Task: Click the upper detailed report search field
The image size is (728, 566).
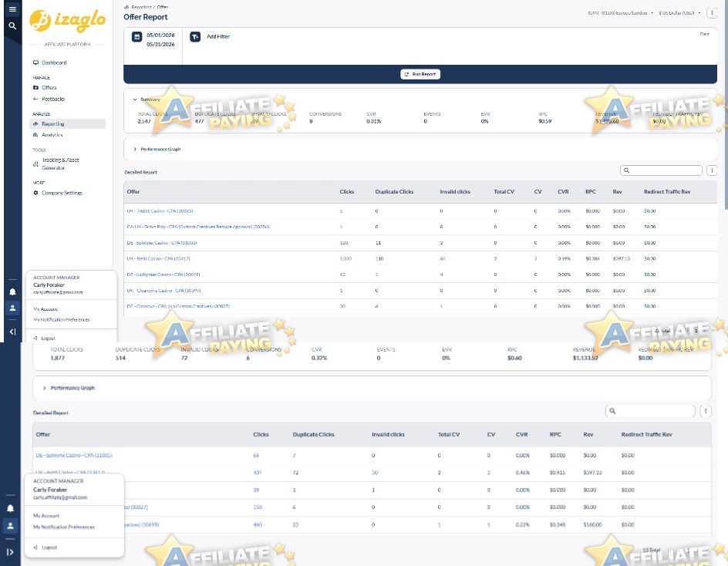Action: [x=661, y=170]
